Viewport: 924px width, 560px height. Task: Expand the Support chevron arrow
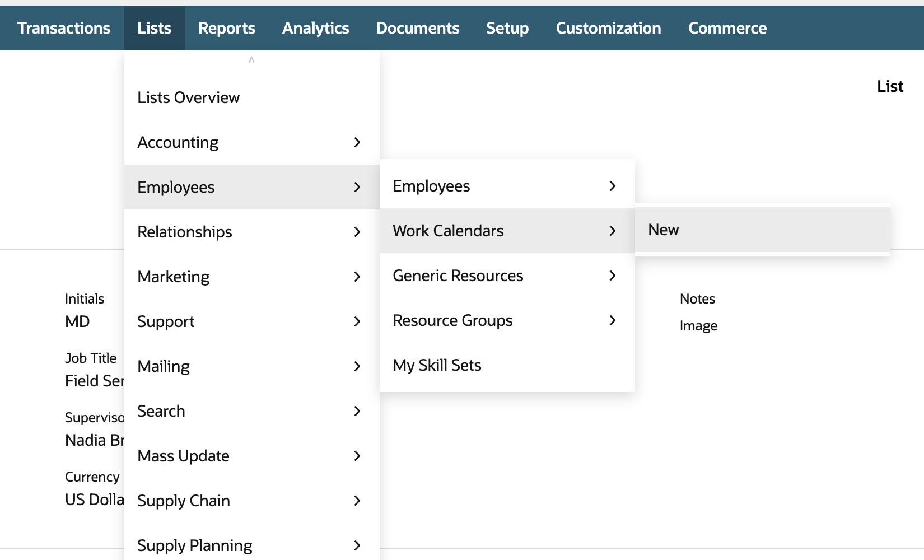[357, 321]
